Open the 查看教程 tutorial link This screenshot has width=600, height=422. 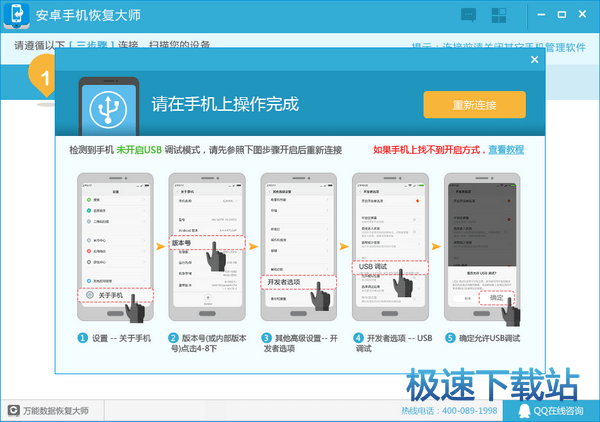(506, 150)
